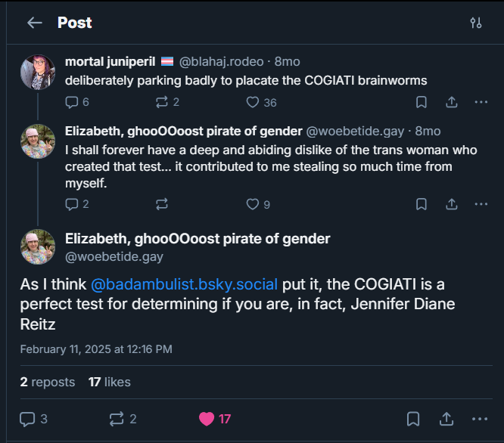View the 17 likes list
Image resolution: width=504 pixels, height=443 pixels.
[110, 382]
